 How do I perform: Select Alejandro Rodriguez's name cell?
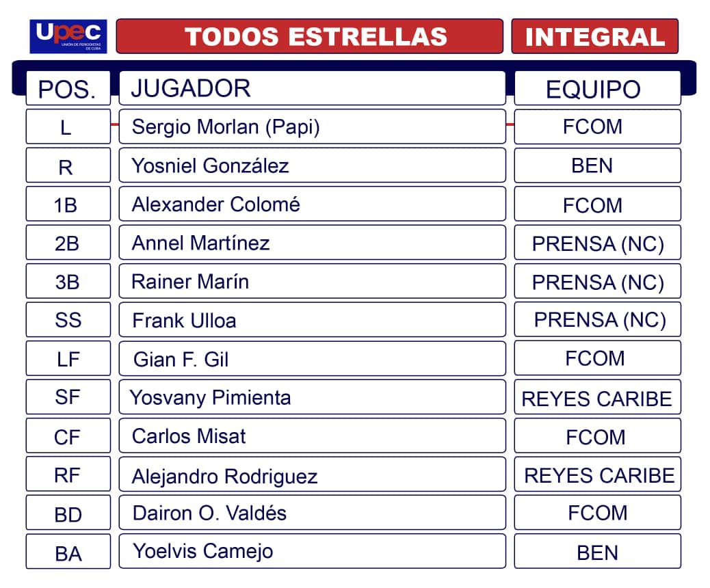click(x=312, y=475)
